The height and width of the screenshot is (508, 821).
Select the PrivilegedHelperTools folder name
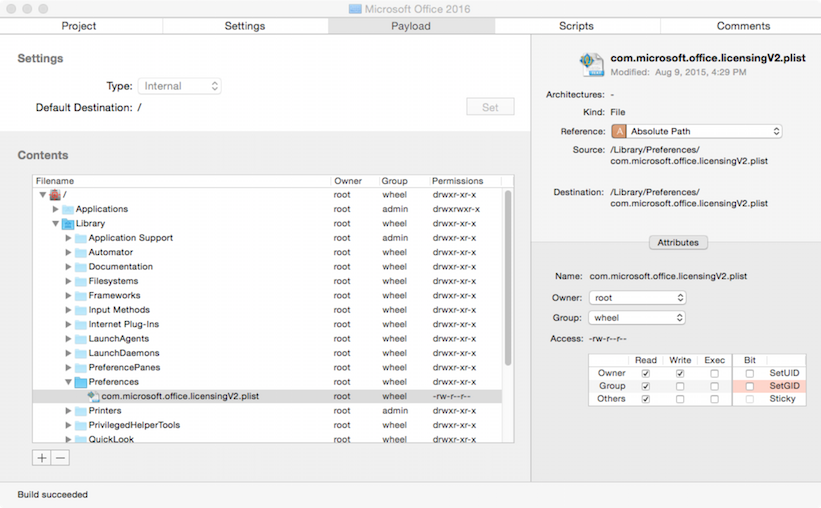pos(134,425)
